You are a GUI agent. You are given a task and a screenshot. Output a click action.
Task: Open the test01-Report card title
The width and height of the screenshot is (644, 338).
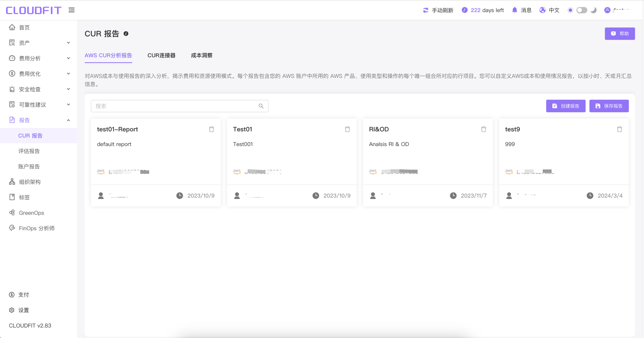pyautogui.click(x=117, y=129)
